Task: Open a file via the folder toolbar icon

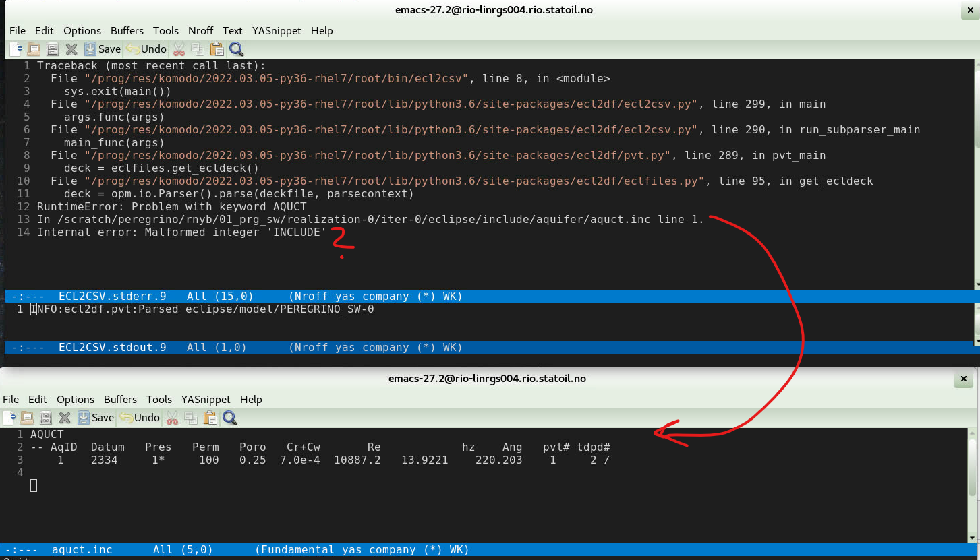Action: point(34,49)
